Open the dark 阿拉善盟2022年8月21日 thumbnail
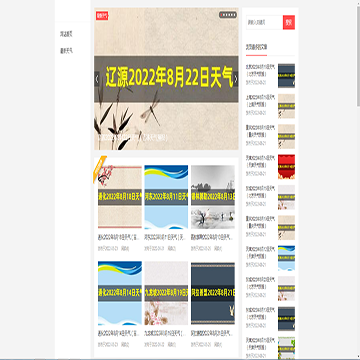The width and height of the screenshot is (360, 360). (213, 293)
